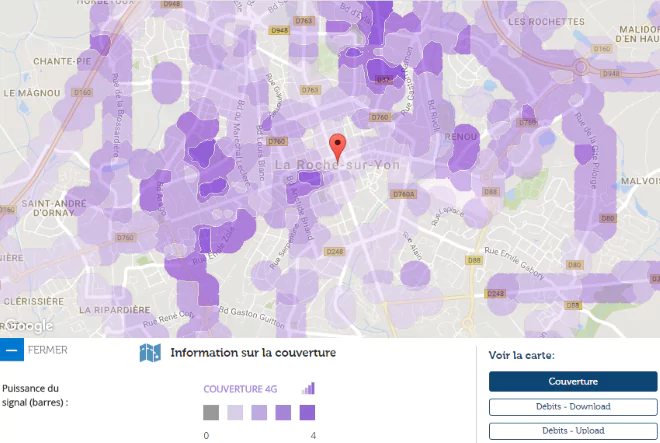Viewport: 660px width, 443px height.
Task: Click the FERMER label to close panel
Action: pyautogui.click(x=48, y=350)
